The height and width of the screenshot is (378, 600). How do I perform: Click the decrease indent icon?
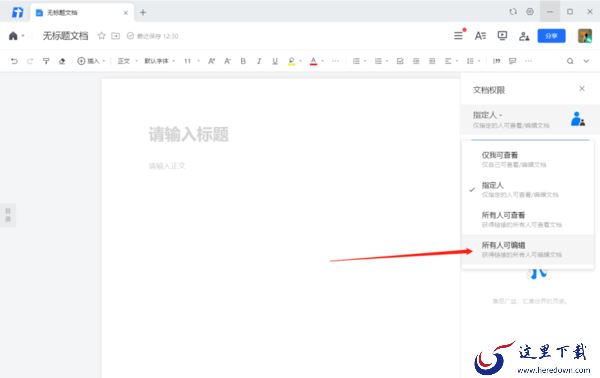point(416,61)
